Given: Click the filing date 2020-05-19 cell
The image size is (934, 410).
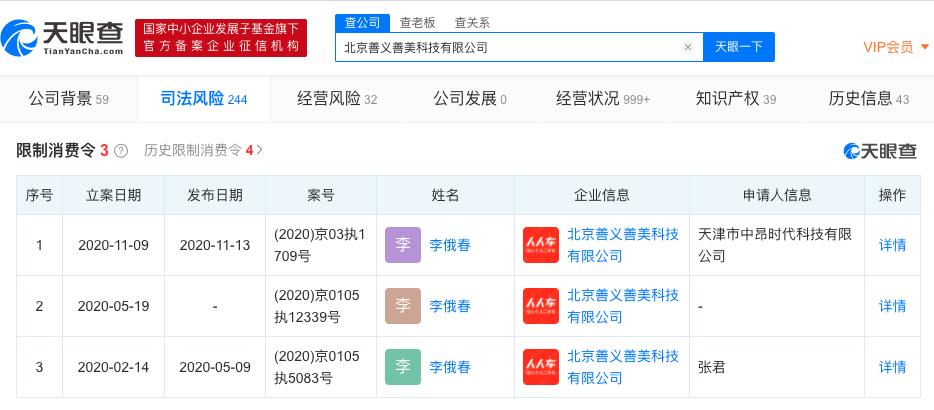Looking at the screenshot, I should coord(113,306).
